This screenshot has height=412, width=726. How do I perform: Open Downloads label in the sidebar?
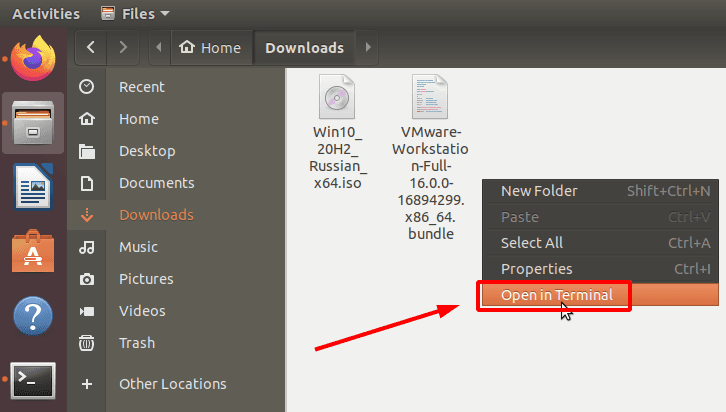pyautogui.click(x=156, y=215)
